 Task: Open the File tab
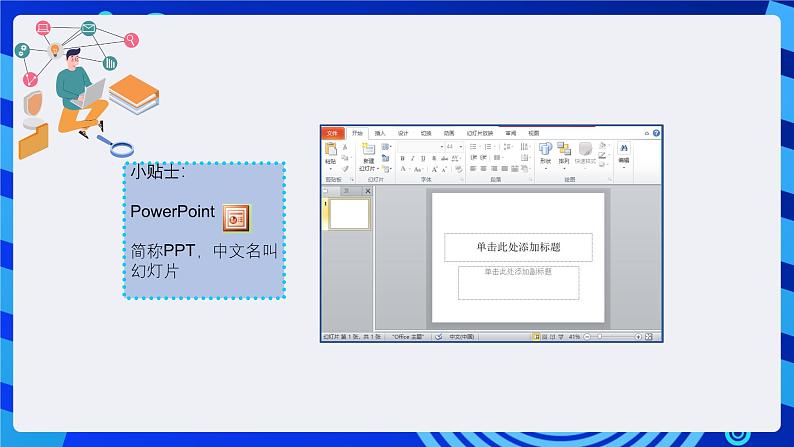[333, 133]
